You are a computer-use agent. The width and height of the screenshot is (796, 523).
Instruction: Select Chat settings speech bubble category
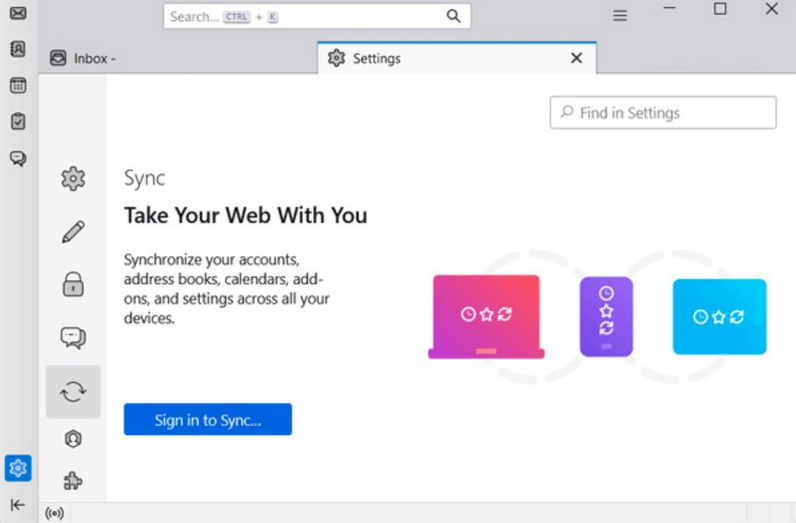coord(73,338)
